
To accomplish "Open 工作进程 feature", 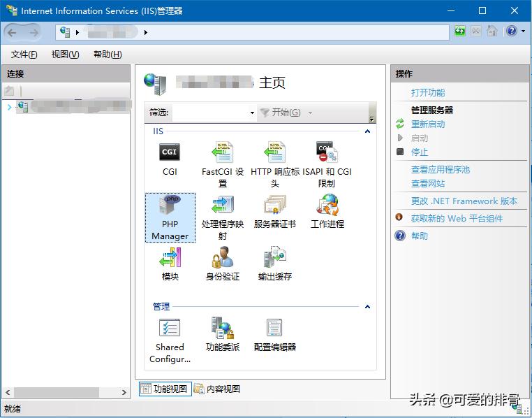I will click(327, 205).
